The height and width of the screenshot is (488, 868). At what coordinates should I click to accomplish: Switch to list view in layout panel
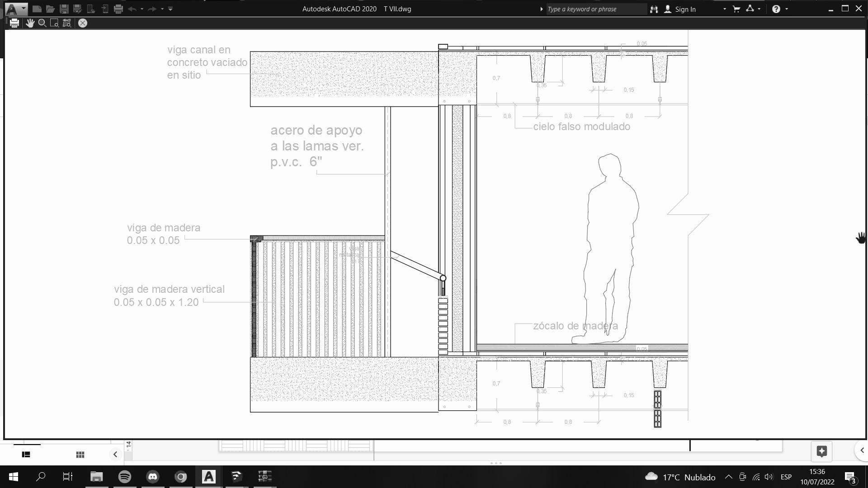(x=26, y=455)
